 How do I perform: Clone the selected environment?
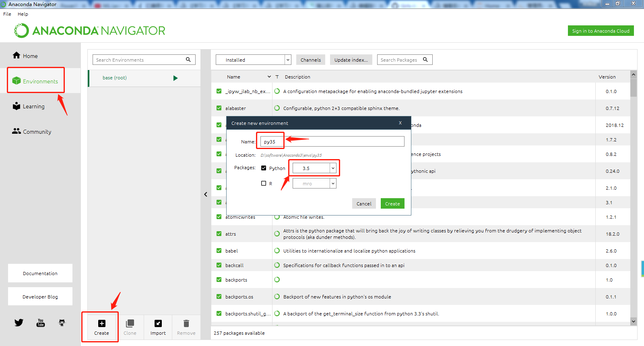coord(130,327)
